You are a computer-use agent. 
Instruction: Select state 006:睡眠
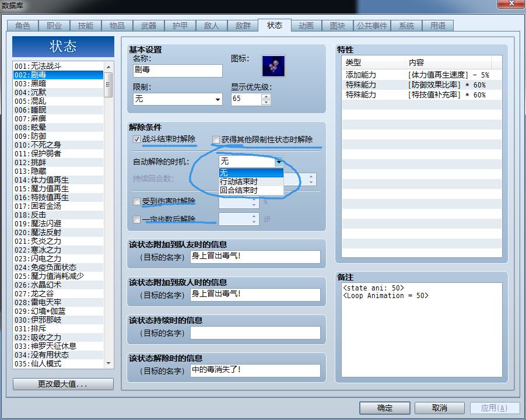coord(58,110)
